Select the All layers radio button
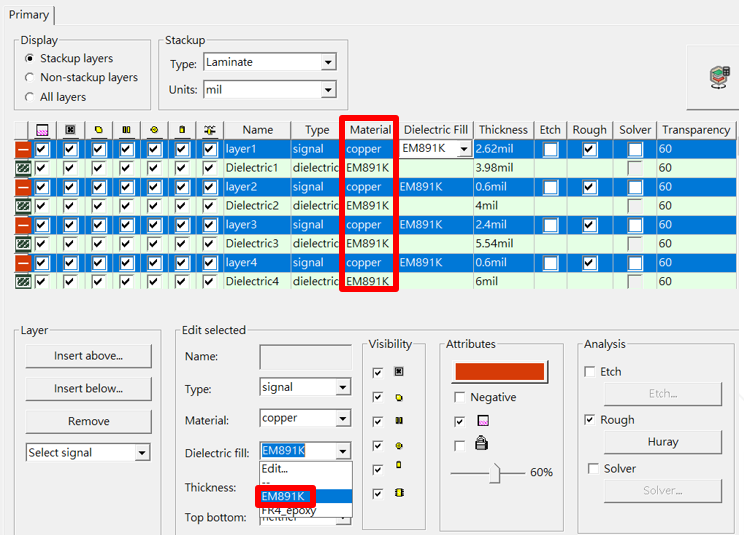Screen dimensions: 744x535 29,97
